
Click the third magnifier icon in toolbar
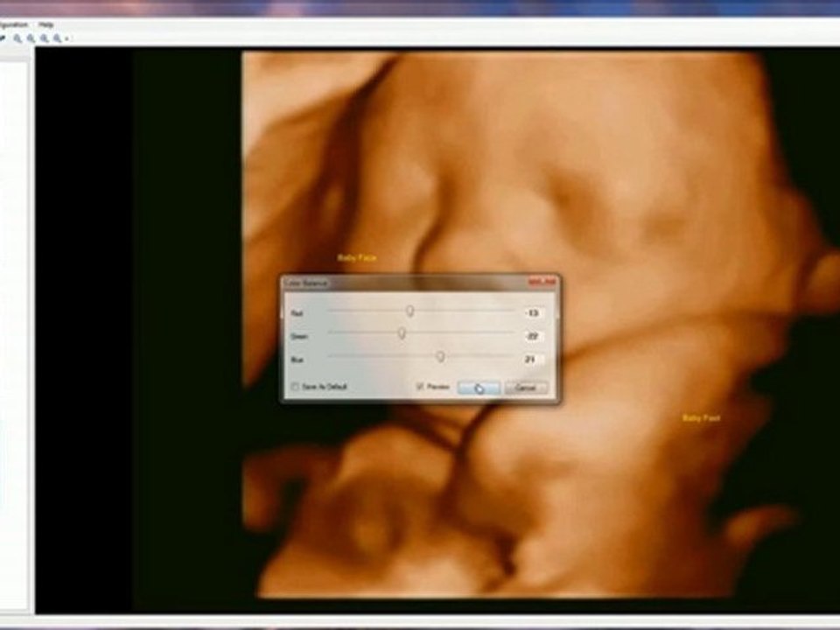click(44, 38)
